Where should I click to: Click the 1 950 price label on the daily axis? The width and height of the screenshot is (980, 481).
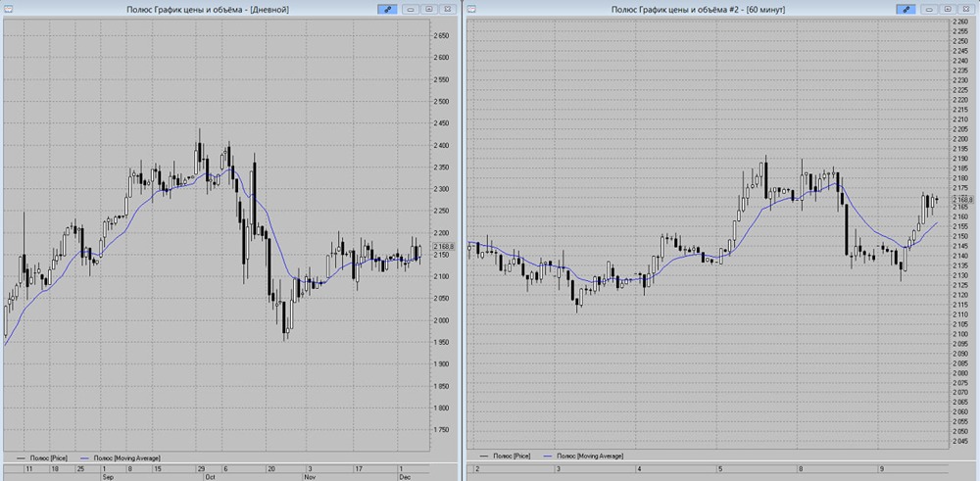[442, 342]
